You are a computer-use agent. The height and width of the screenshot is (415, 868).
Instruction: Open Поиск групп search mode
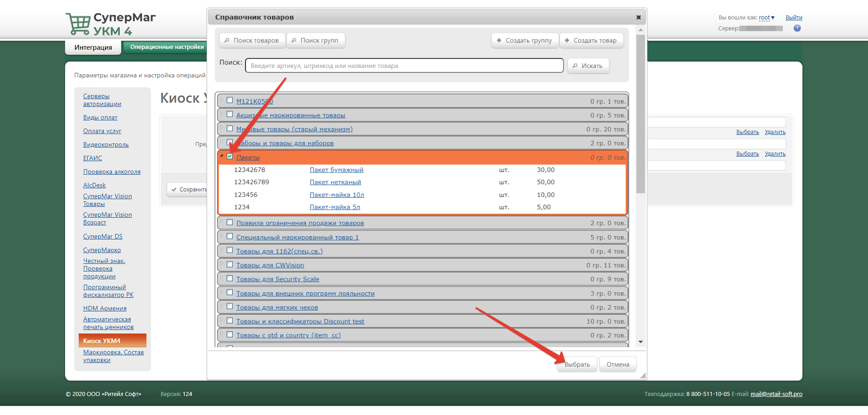(x=315, y=40)
